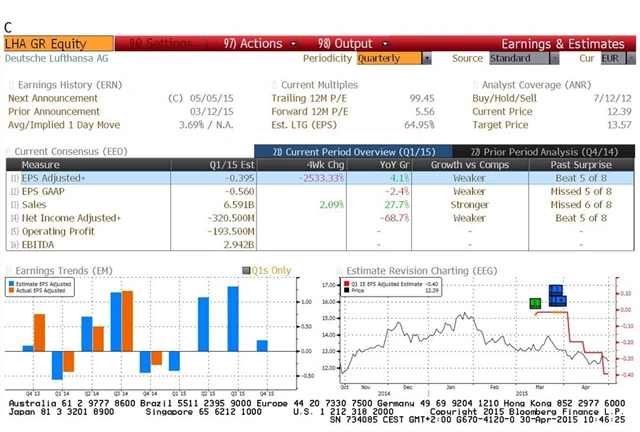Click the blue event markers cluster on chart
Viewport: 640px width, 432px height.
(x=557, y=296)
